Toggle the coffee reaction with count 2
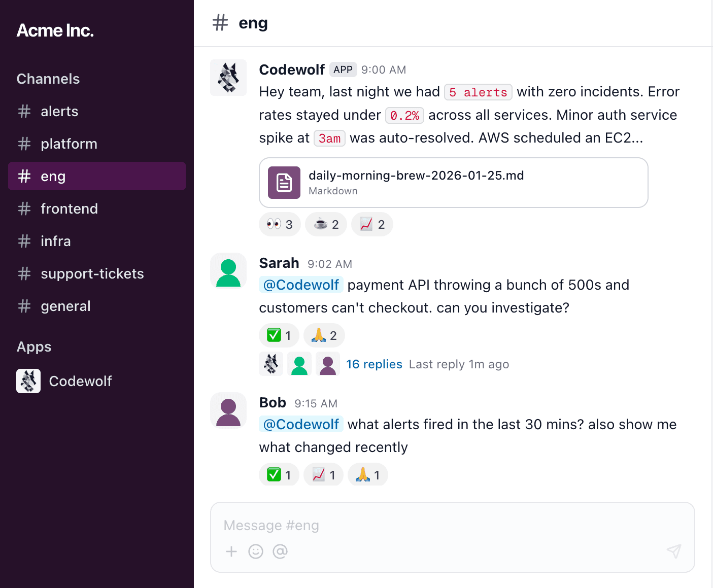This screenshot has height=588, width=713. (x=326, y=224)
